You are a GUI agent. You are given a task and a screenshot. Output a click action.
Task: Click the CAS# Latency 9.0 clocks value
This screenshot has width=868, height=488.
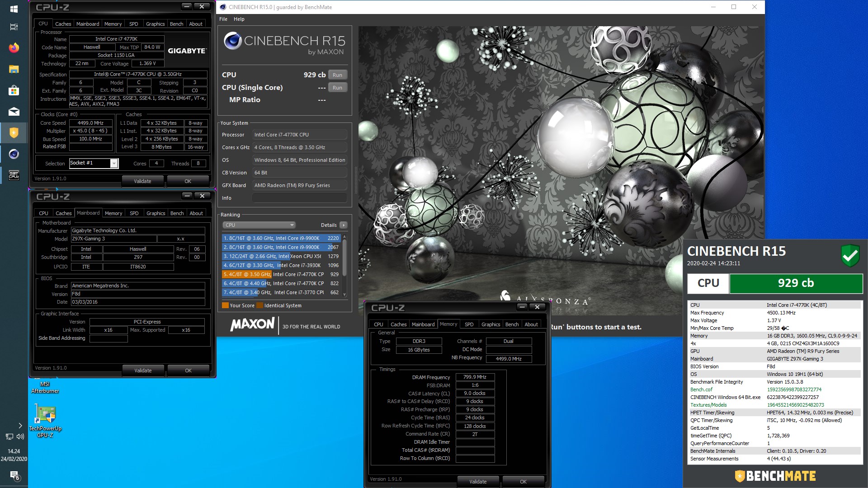coord(475,393)
